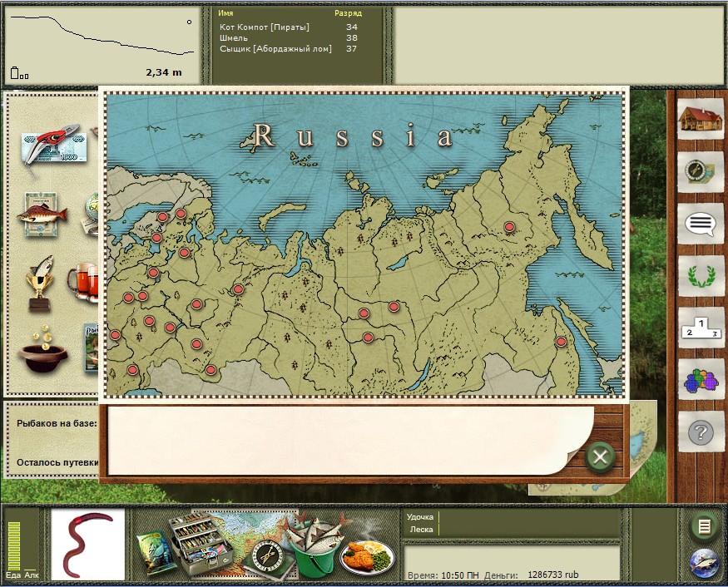
Task: Close the Russia map window
Action: pyautogui.click(x=600, y=456)
